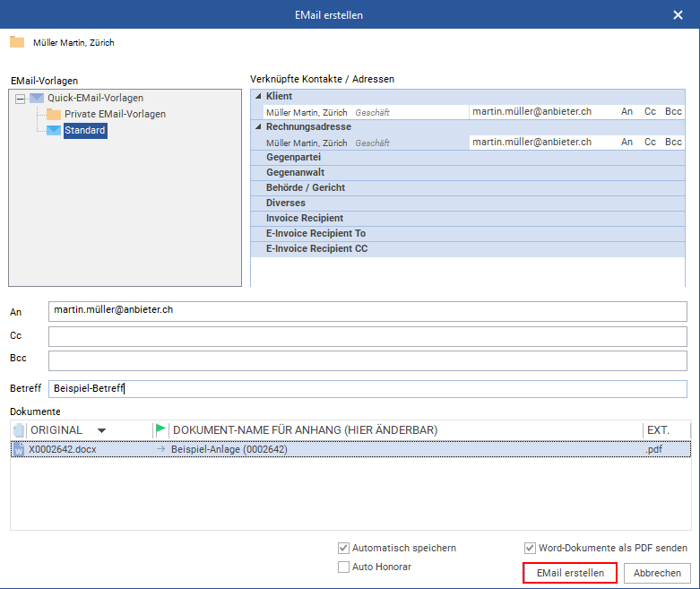The image size is (700, 589).
Task: Click the Private EMail-Vorlagen folder icon
Action: pos(54,115)
